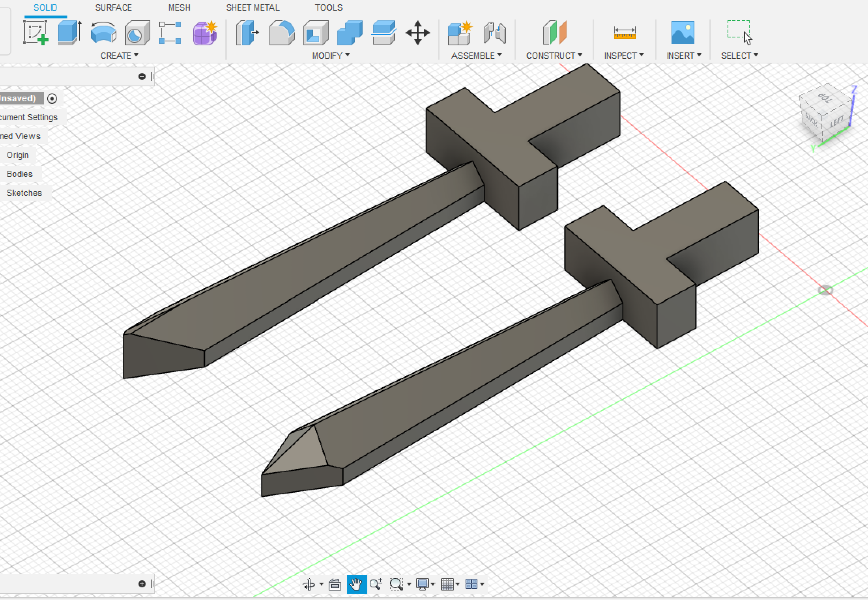Switch to the SOLID tab
868x600 pixels.
click(45, 7)
